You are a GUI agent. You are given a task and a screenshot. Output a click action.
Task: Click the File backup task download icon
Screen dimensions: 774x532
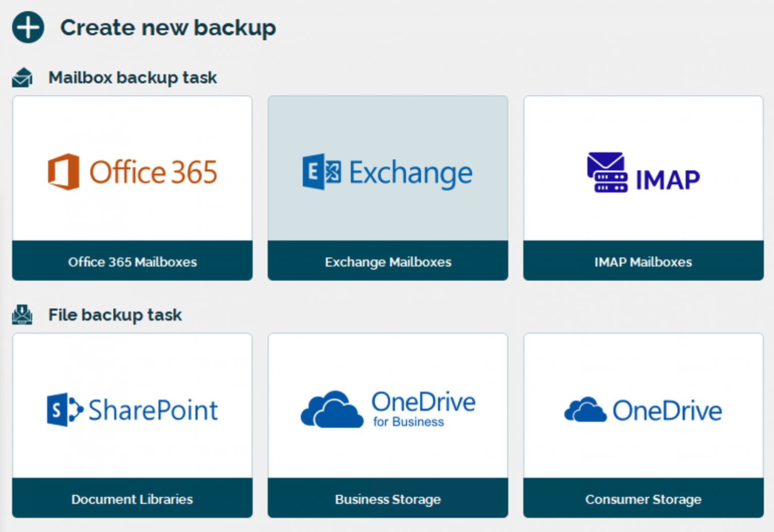pos(21,314)
